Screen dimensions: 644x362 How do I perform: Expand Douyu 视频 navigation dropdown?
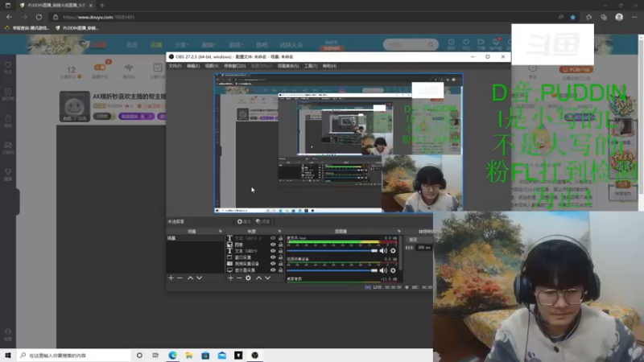208,45
